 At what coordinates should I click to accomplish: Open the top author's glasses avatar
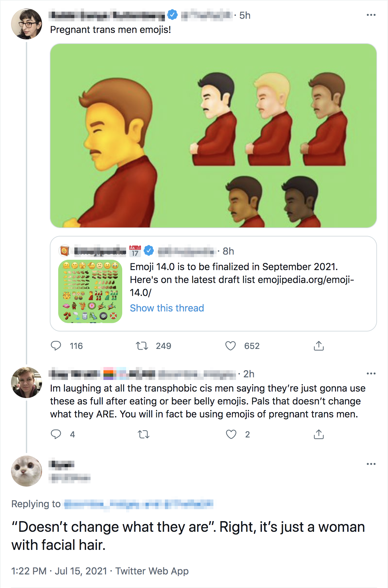pos(27,24)
